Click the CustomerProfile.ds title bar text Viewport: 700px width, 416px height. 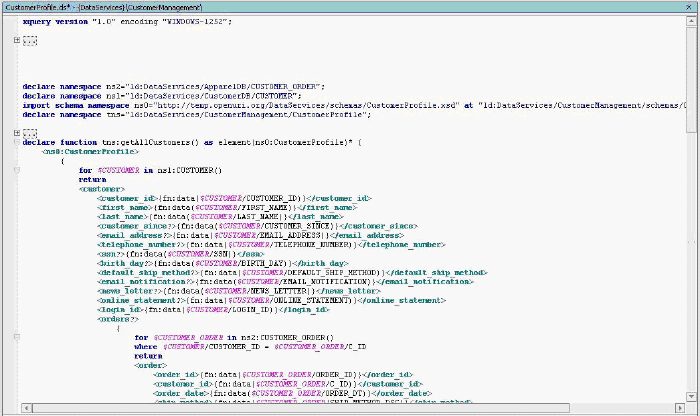(104, 7)
